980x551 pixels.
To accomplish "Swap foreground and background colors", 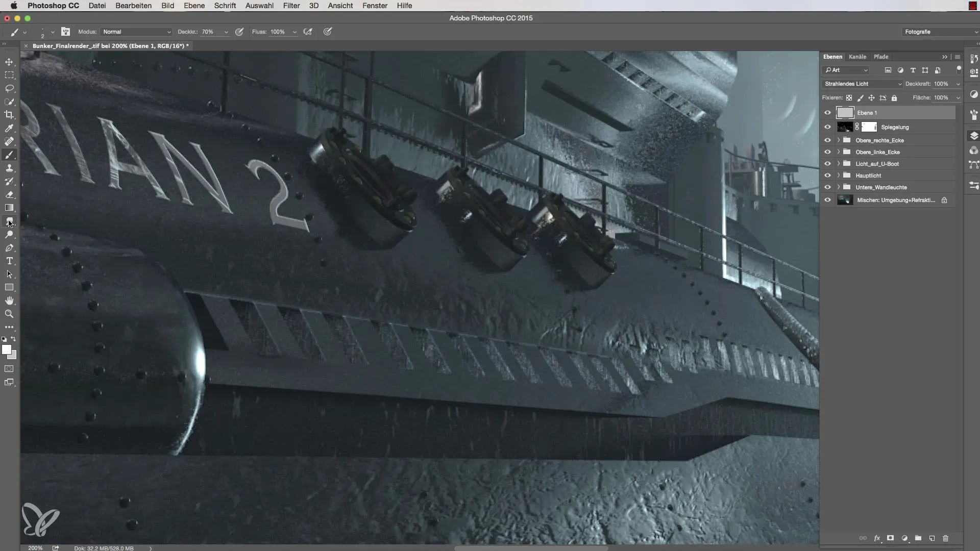I will click(14, 339).
